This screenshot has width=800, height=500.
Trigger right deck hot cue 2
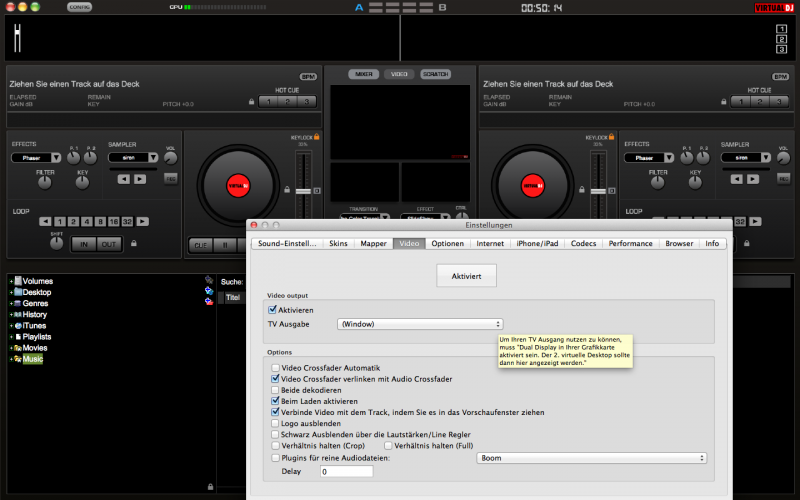tap(760, 102)
